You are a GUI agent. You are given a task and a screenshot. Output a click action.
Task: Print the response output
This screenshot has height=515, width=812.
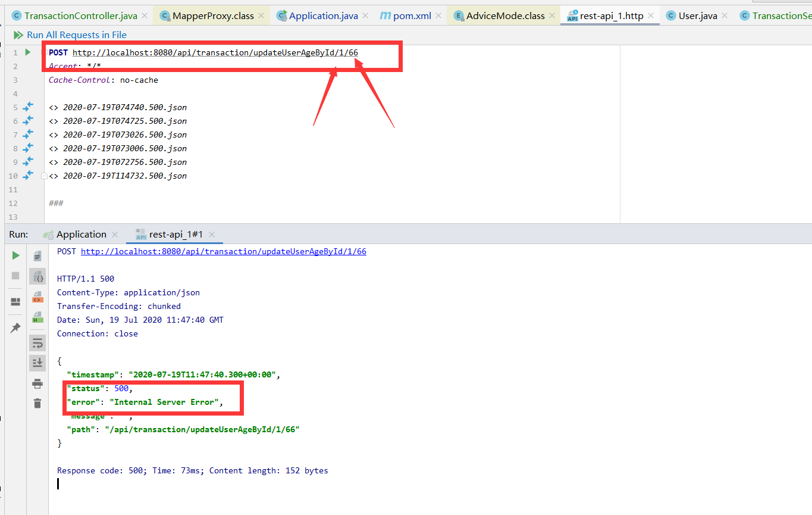point(37,383)
